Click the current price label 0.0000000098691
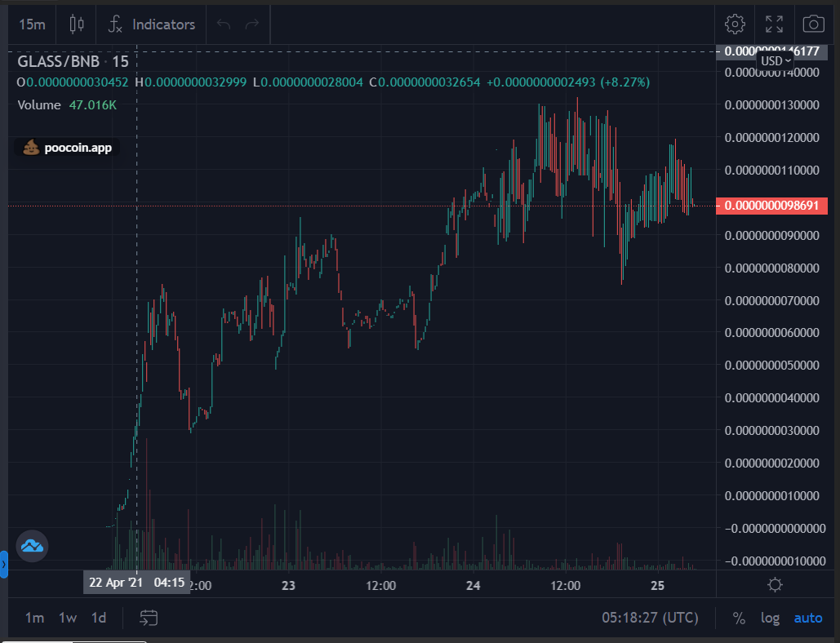This screenshot has height=643, width=840. point(771,206)
